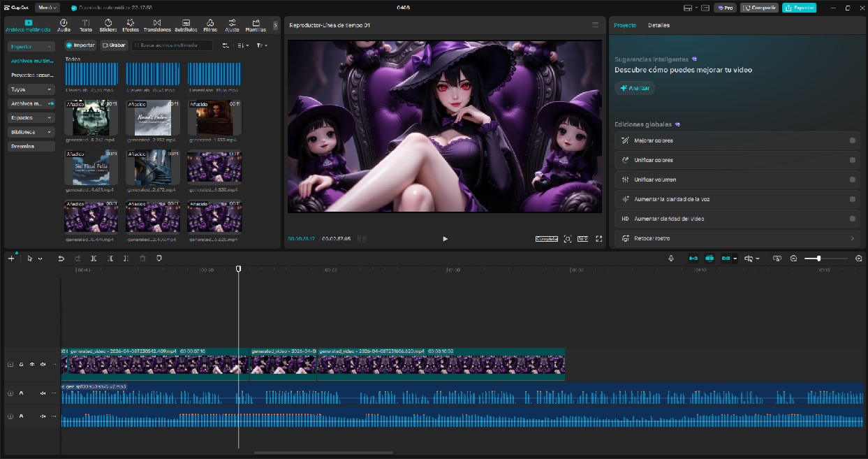This screenshot has width=868, height=459.
Task: Open the player hamburger menu
Action: tap(595, 25)
